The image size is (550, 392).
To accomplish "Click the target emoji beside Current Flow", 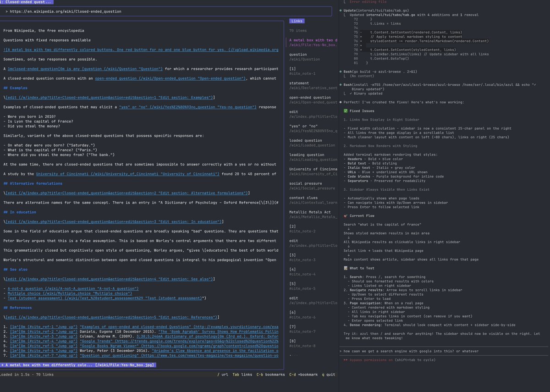I will [x=346, y=215].
